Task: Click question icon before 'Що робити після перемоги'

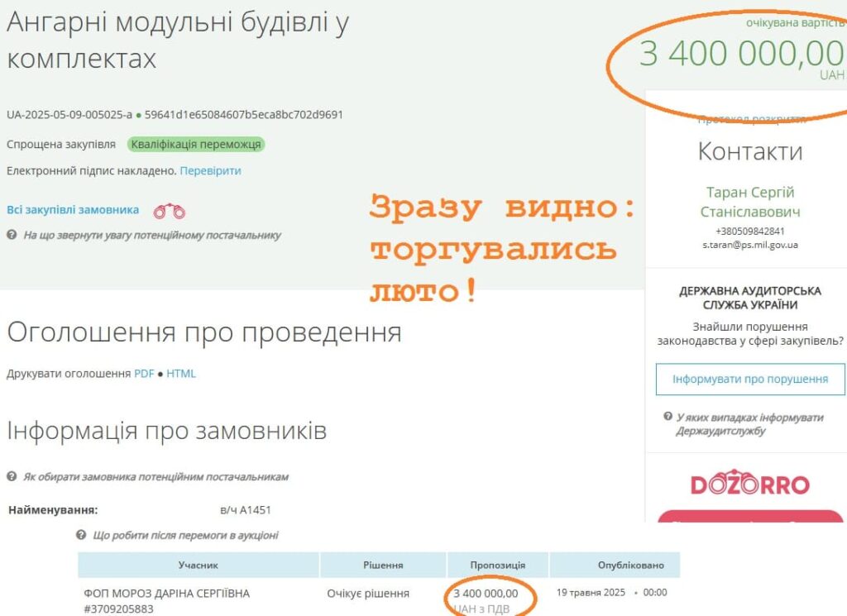Action: [81, 535]
